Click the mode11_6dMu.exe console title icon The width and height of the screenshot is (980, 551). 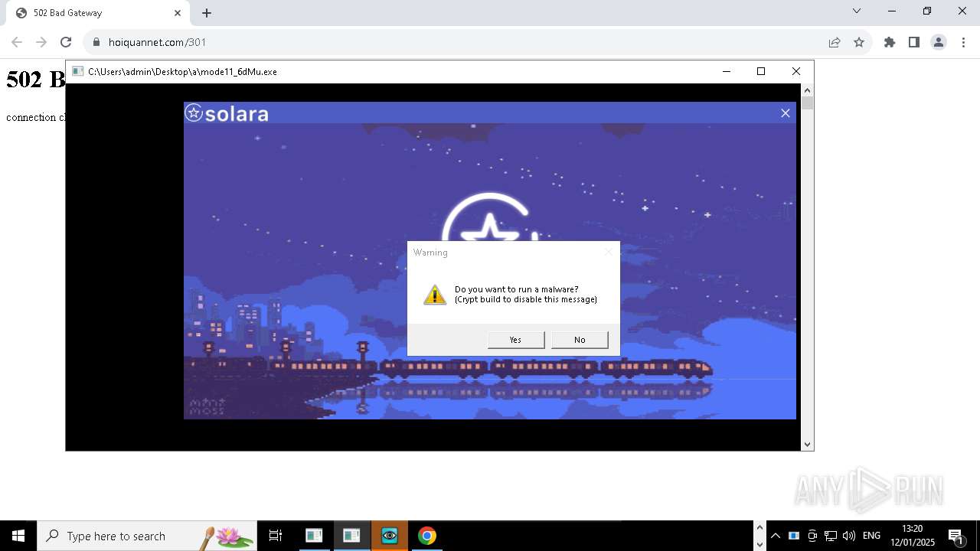(x=77, y=71)
